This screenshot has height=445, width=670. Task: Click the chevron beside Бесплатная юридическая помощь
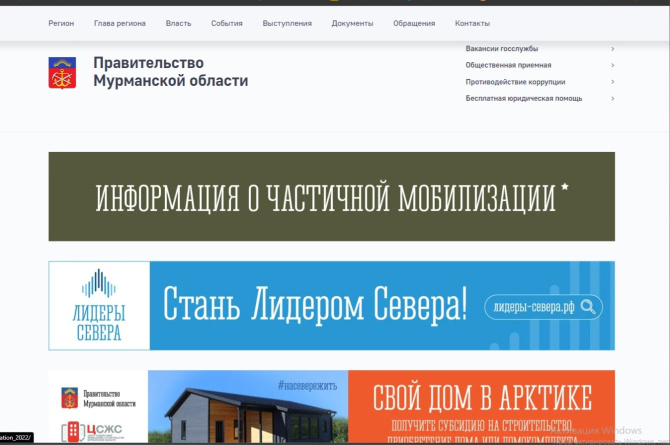(x=612, y=99)
